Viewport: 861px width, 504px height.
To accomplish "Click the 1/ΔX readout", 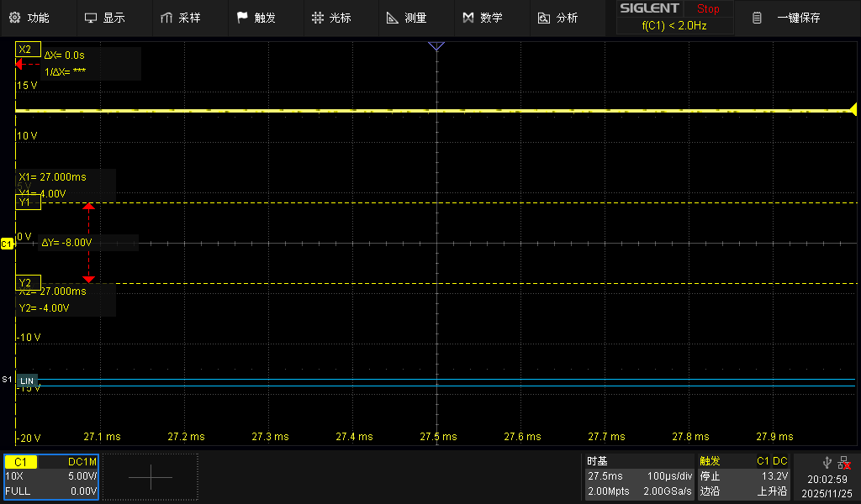I will 65,72.
